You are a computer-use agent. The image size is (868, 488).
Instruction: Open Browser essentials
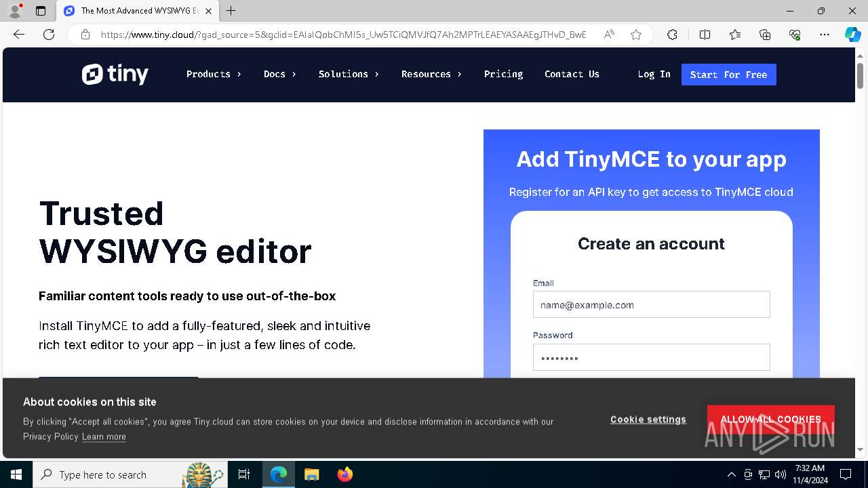(795, 35)
